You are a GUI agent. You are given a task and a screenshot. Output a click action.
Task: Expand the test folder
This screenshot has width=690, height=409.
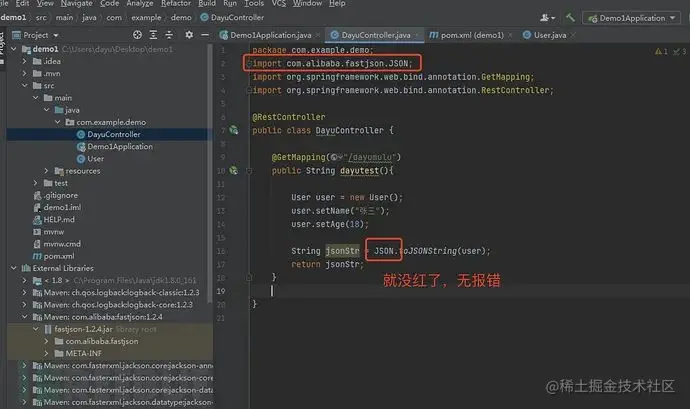pos(36,183)
